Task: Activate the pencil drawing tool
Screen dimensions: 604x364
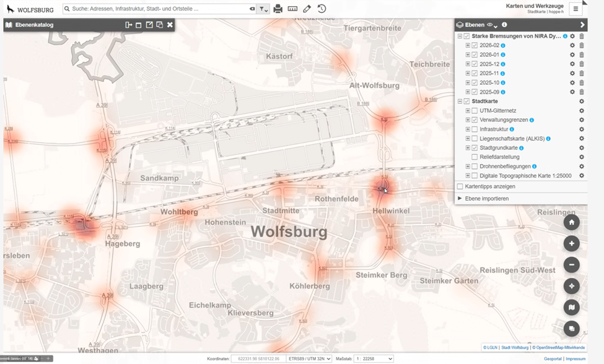Action: [x=307, y=9]
